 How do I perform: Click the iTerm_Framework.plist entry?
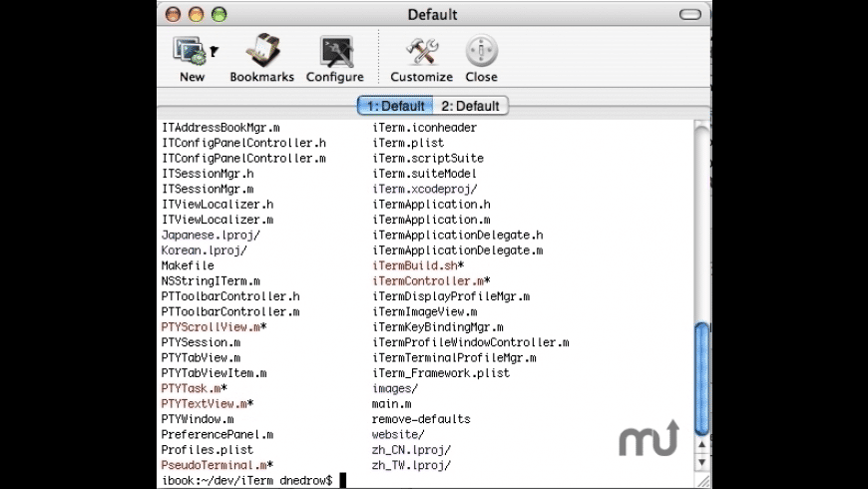click(x=441, y=374)
